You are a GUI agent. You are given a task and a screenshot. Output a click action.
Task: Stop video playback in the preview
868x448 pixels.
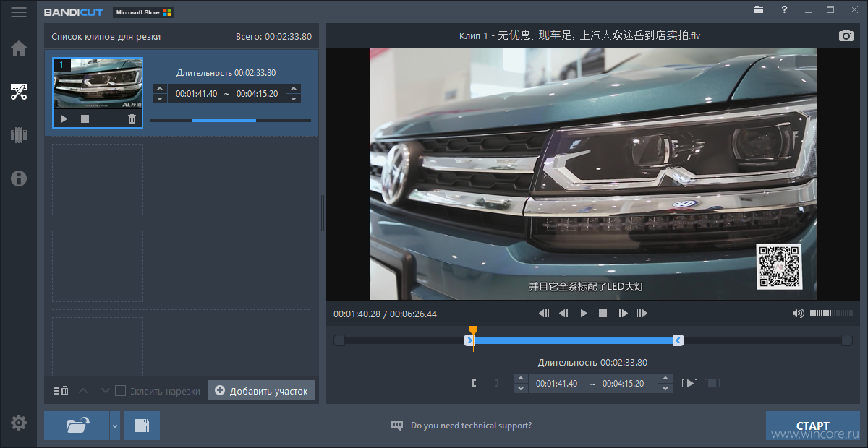click(603, 314)
